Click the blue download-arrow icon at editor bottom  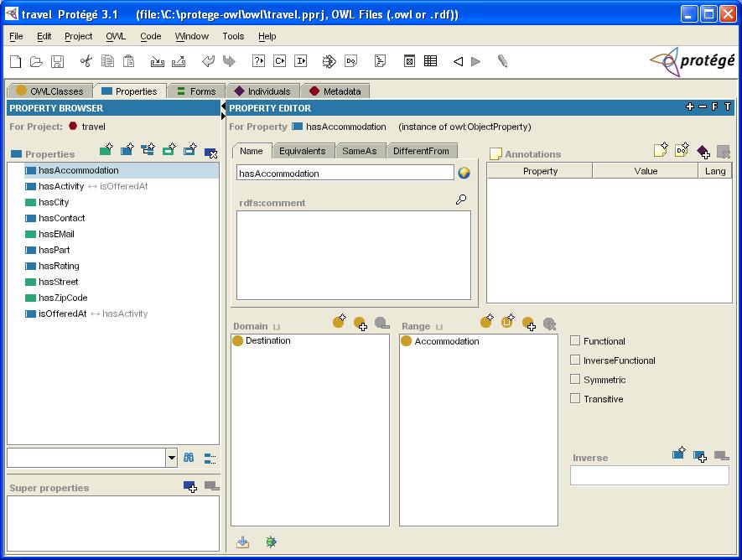pyautogui.click(x=243, y=542)
